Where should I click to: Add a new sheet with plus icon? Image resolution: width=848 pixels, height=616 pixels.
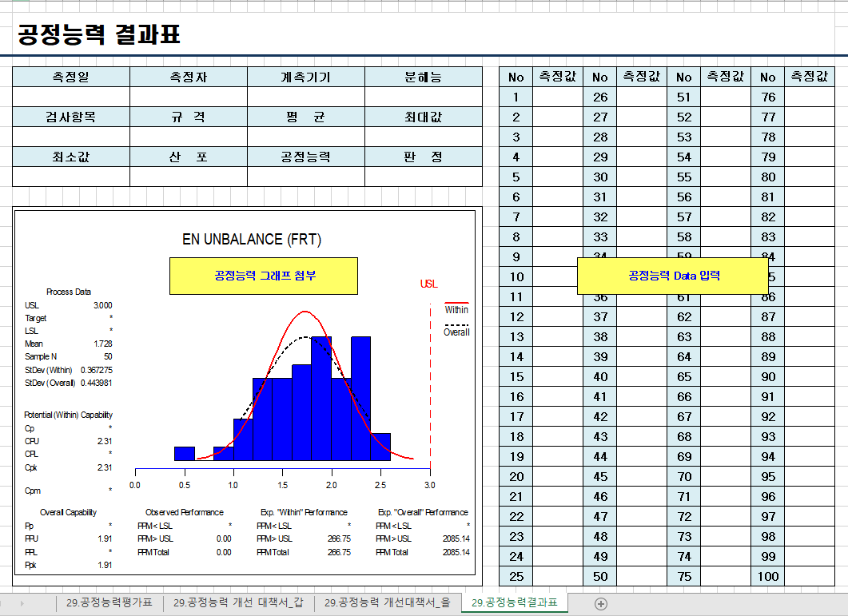pyautogui.click(x=601, y=603)
